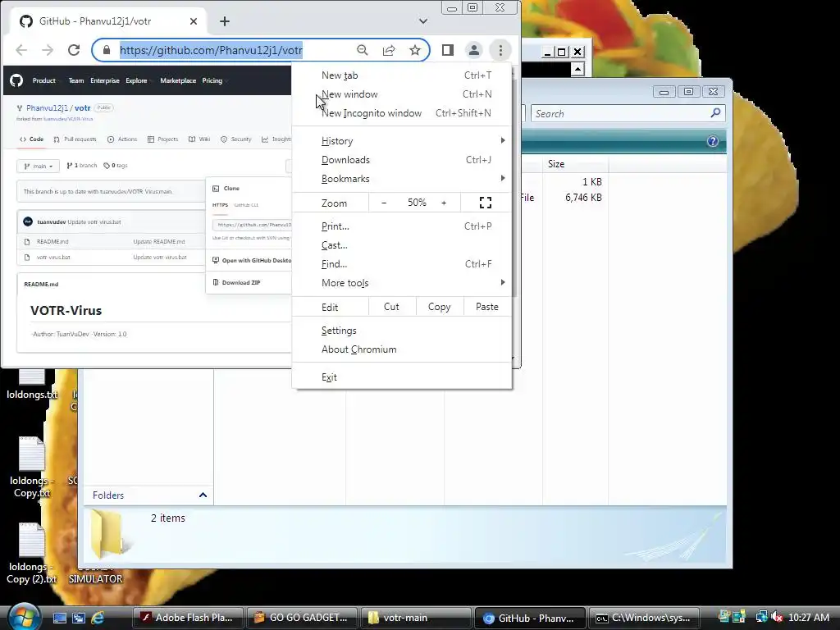The height and width of the screenshot is (630, 840).
Task: Switch to votr-main taskbar button
Action: pyautogui.click(x=416, y=618)
